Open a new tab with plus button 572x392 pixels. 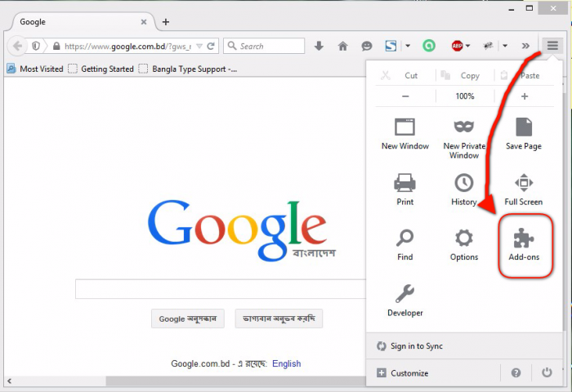point(166,22)
